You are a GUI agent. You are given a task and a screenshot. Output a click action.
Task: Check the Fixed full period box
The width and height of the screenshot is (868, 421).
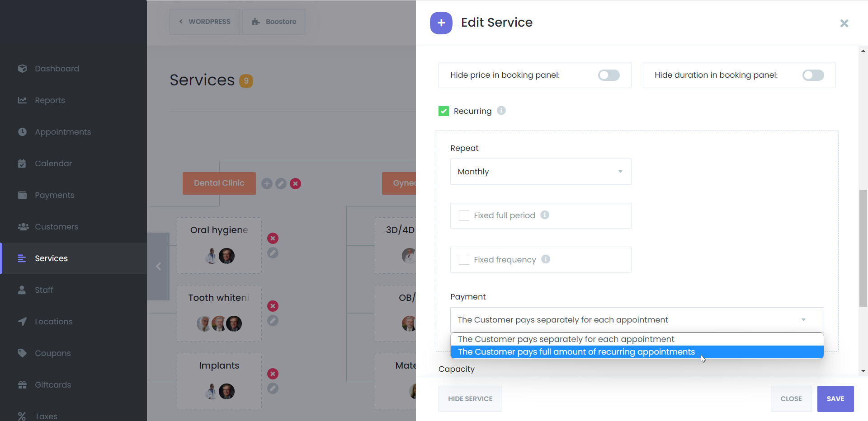click(464, 215)
